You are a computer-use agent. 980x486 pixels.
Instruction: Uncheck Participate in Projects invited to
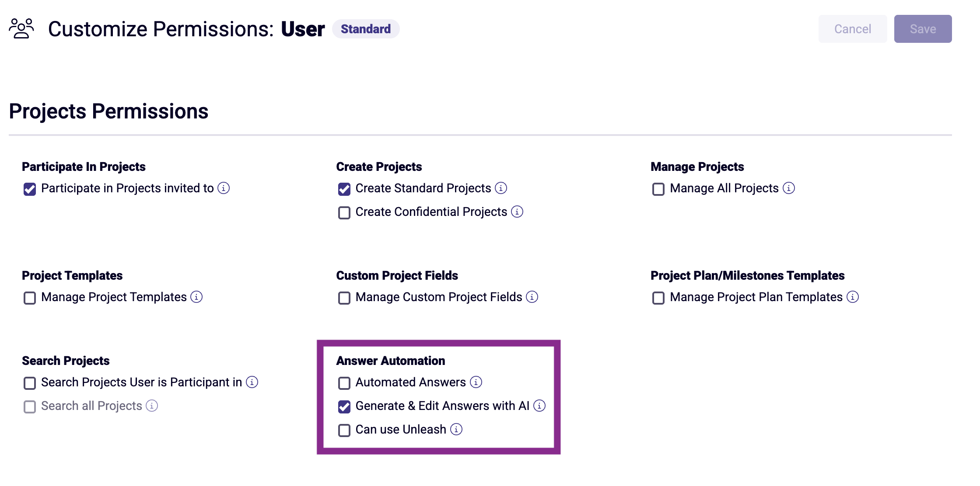pyautogui.click(x=30, y=189)
